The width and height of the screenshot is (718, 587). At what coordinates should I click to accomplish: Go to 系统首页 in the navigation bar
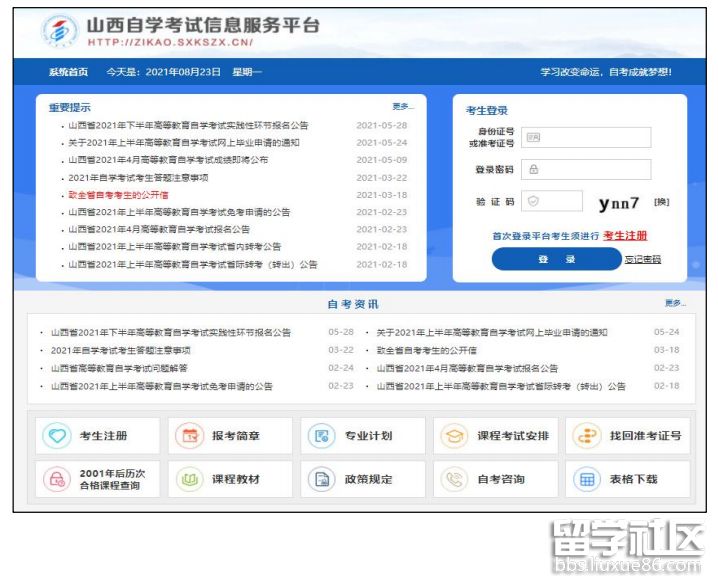click(x=68, y=72)
